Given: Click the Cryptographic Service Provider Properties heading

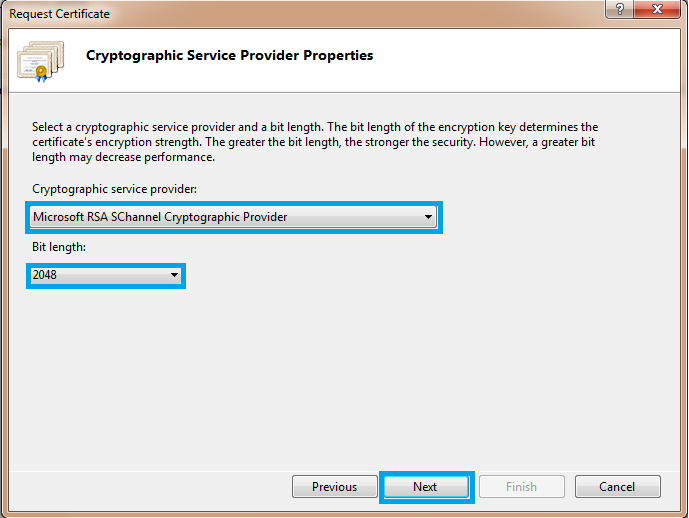Looking at the screenshot, I should (x=230, y=56).
